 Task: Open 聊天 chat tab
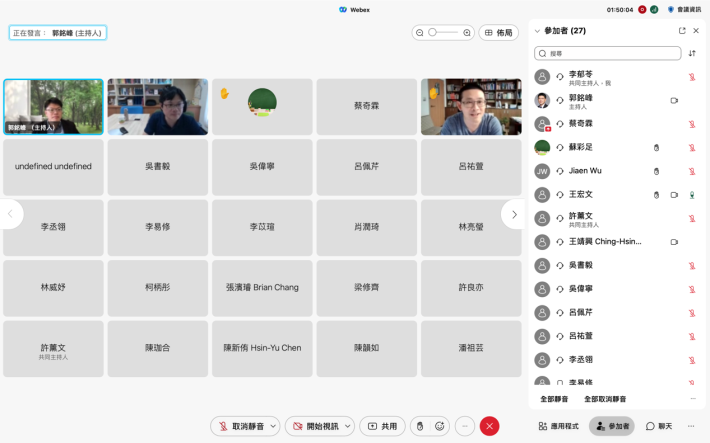tap(659, 426)
